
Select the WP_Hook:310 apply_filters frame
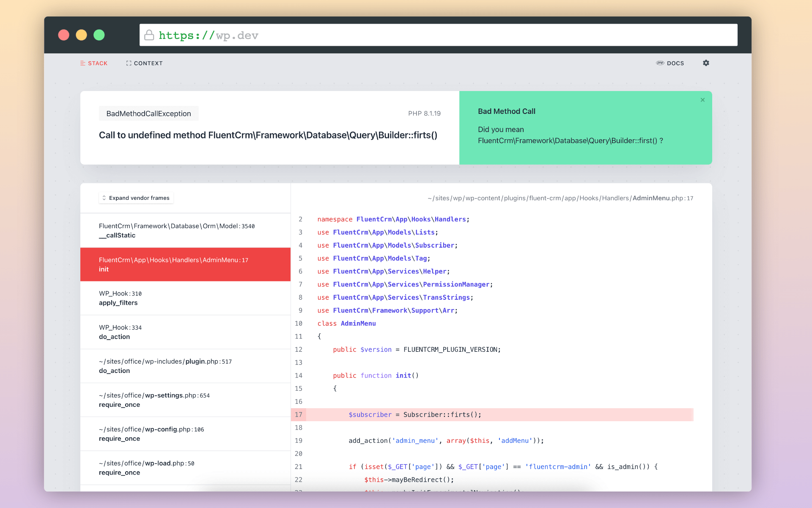185,298
